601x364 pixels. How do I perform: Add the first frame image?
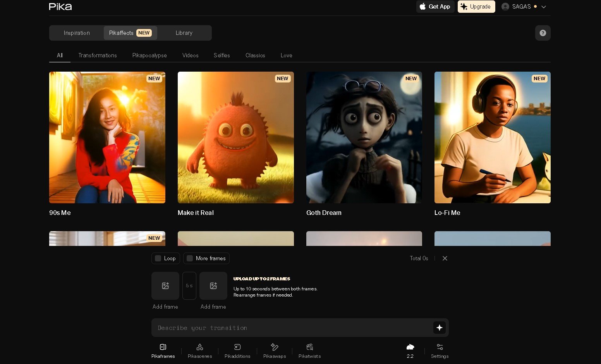click(165, 286)
